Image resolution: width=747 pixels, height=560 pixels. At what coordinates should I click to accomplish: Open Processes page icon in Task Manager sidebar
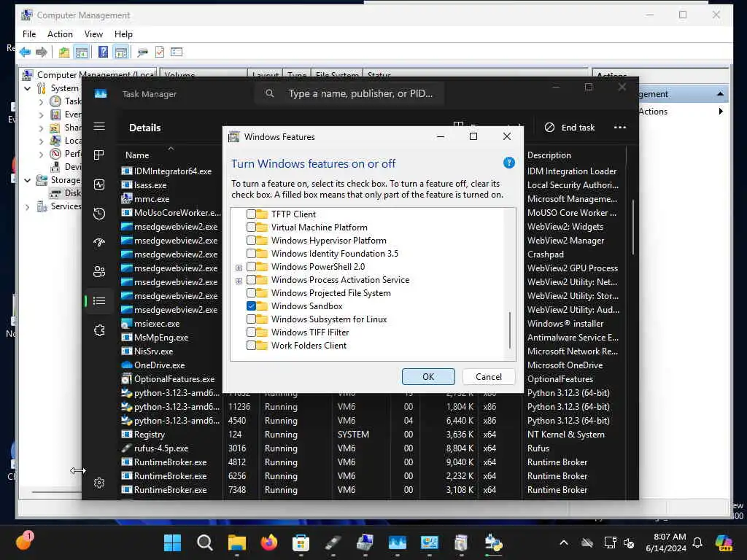[x=99, y=155]
